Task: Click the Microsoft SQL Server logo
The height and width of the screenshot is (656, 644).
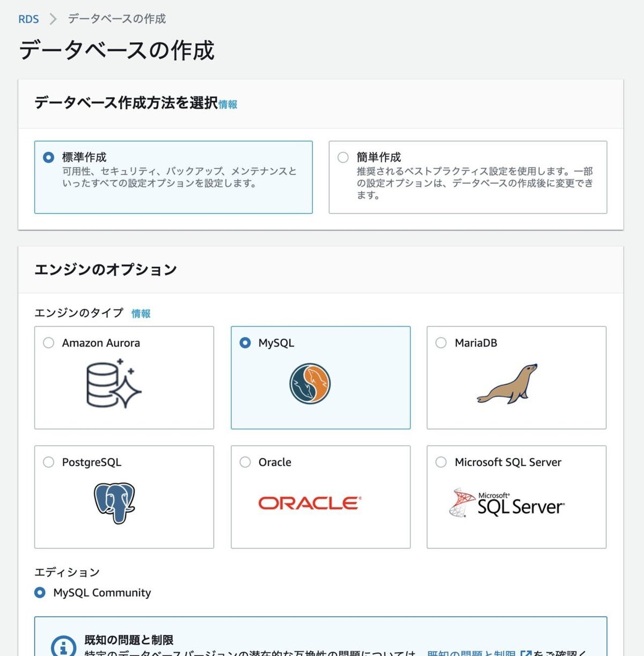Action: coord(506,503)
